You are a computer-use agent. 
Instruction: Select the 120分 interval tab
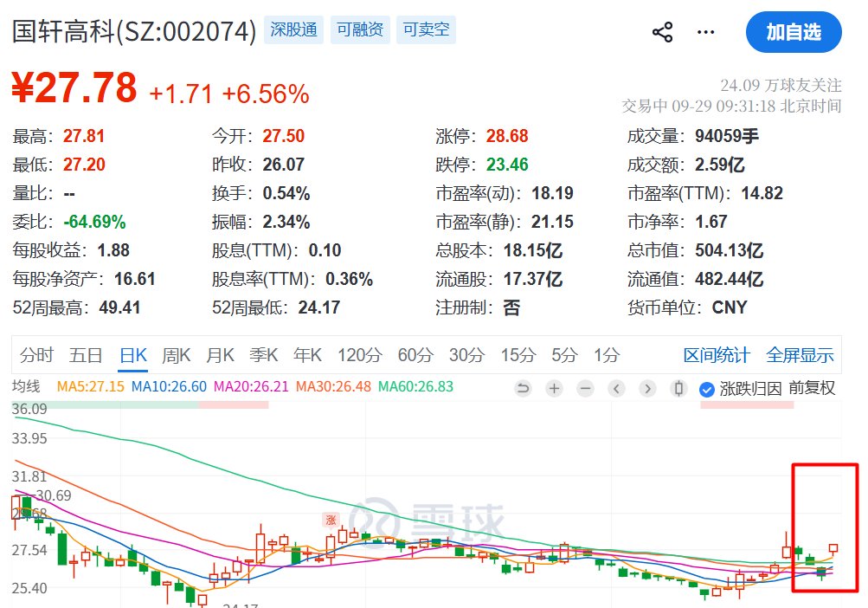[360, 355]
